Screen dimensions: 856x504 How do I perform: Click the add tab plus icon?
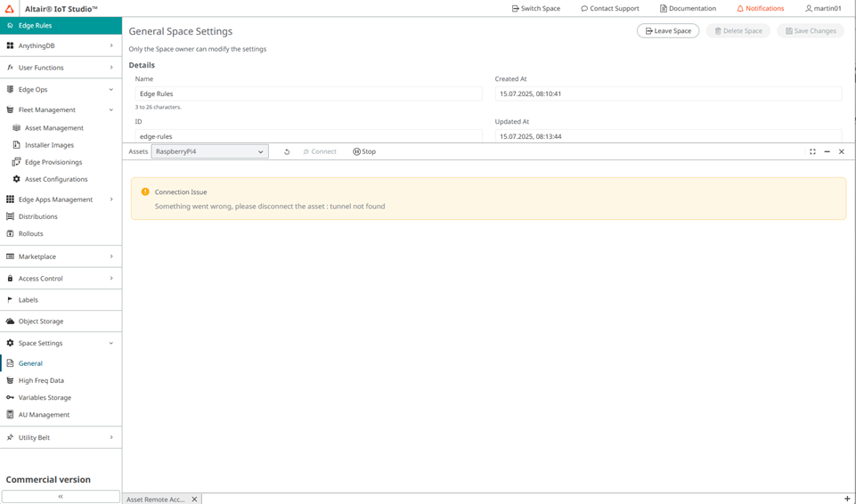(x=847, y=499)
